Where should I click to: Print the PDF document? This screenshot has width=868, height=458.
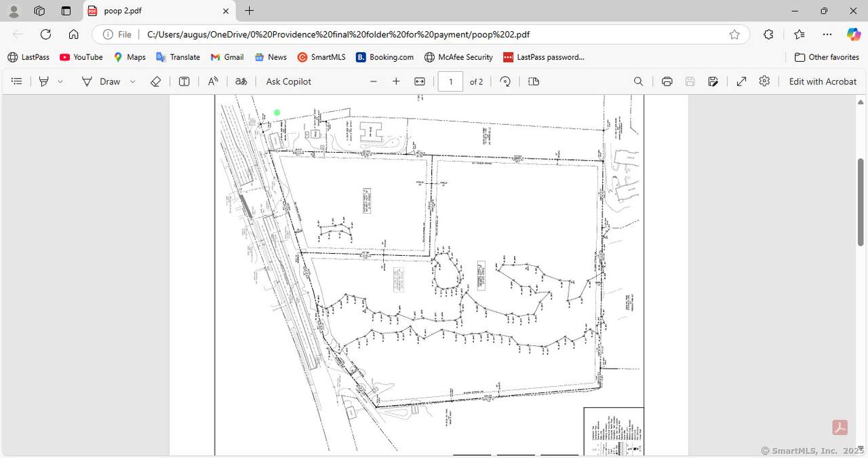tap(667, 81)
